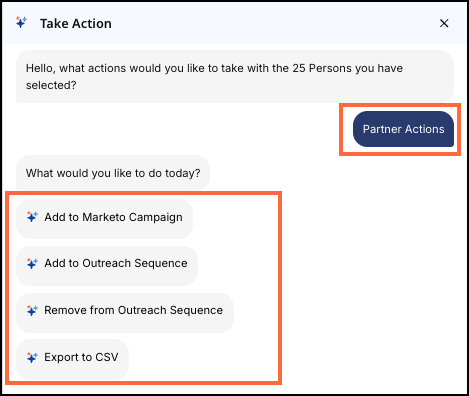
Task: Click the greeting message bubble starting with Hello
Action: click(x=235, y=77)
